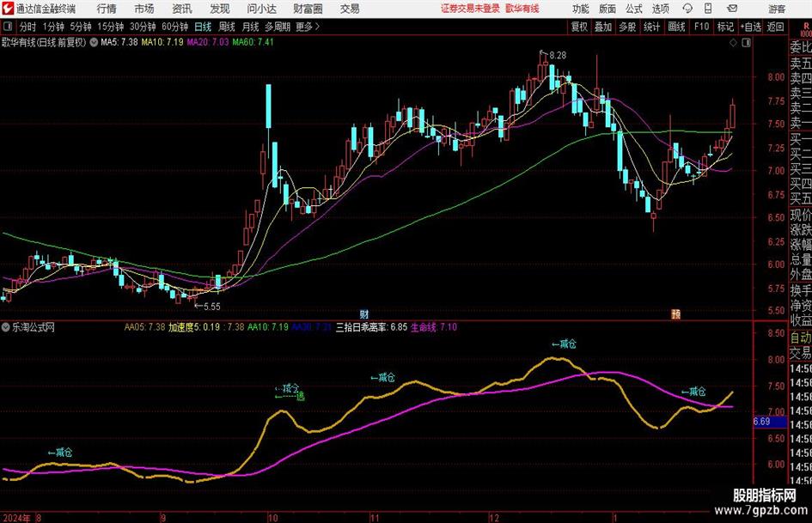
Task: Click the 2024年 date axis label
Action: [16, 518]
